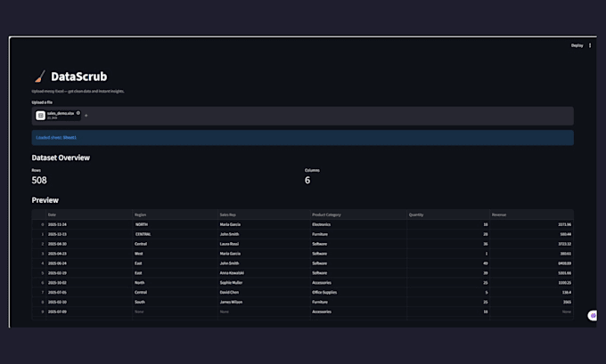Click the Dataset Overview heading

61,158
